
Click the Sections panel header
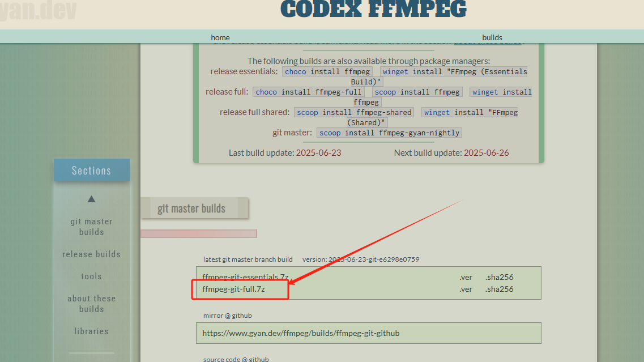[x=92, y=170]
